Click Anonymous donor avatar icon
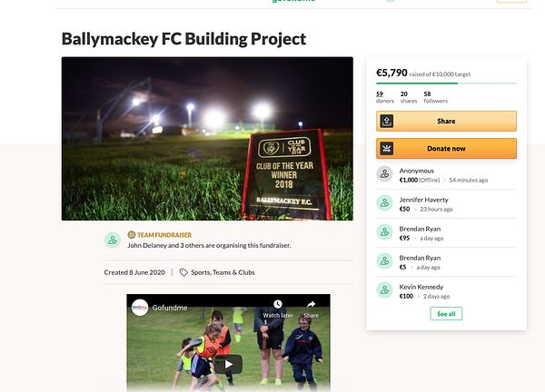 pyautogui.click(x=384, y=174)
